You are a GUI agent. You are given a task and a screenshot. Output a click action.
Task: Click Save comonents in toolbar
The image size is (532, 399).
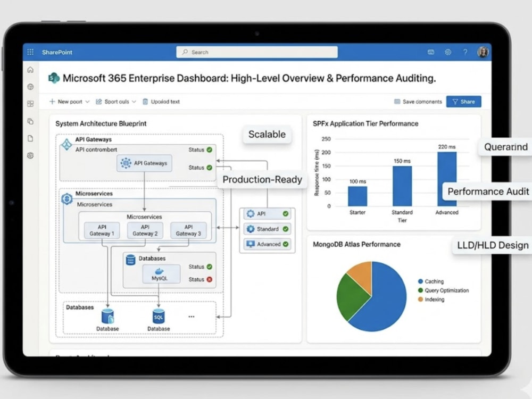click(x=418, y=102)
